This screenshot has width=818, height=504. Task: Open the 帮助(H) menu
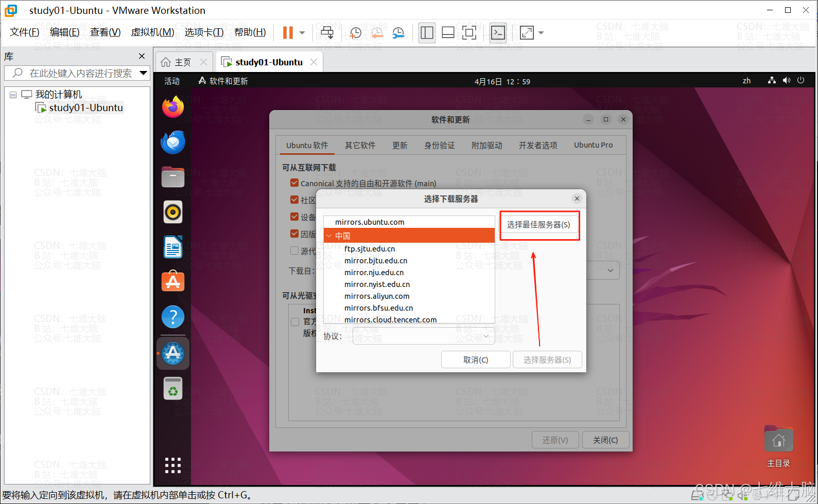[250, 32]
